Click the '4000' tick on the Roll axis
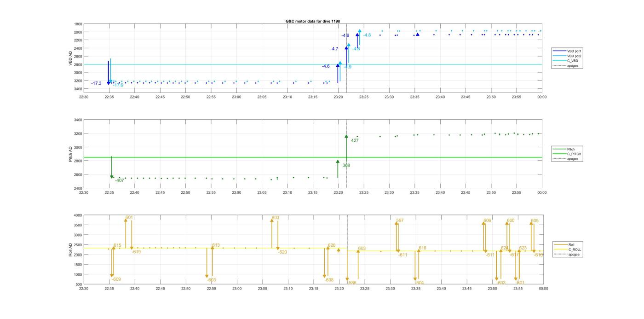This screenshot has width=644, height=319. (x=78, y=215)
